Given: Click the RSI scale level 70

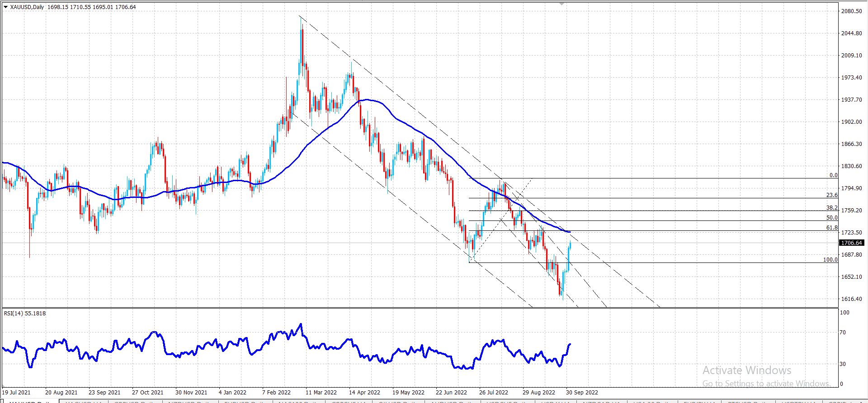Looking at the screenshot, I should pos(843,333).
